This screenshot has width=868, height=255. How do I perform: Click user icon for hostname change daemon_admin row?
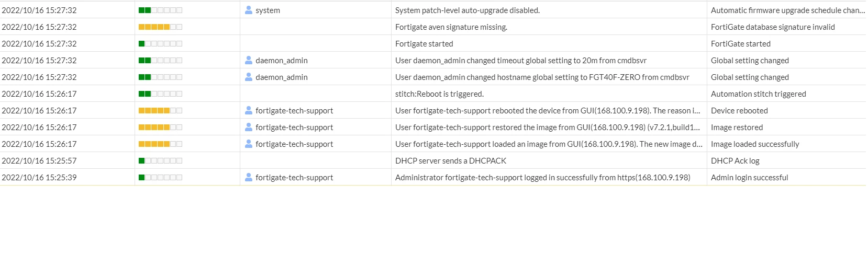249,77
